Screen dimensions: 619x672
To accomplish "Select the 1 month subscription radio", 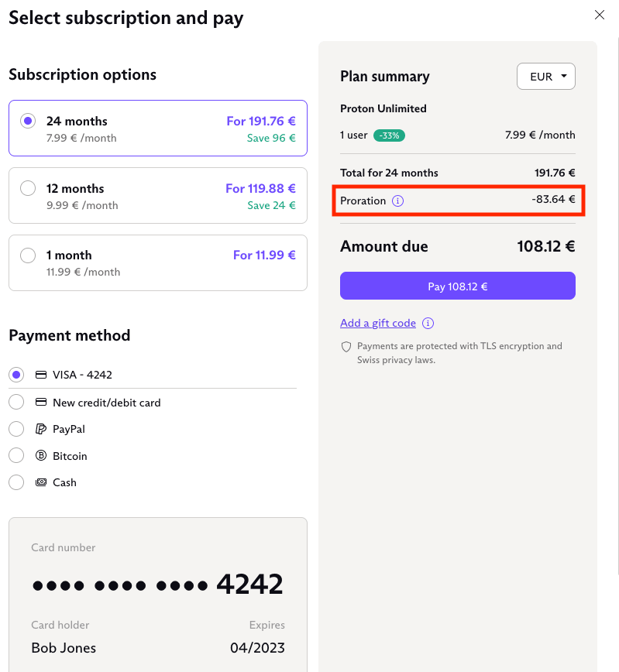I will coord(28,255).
